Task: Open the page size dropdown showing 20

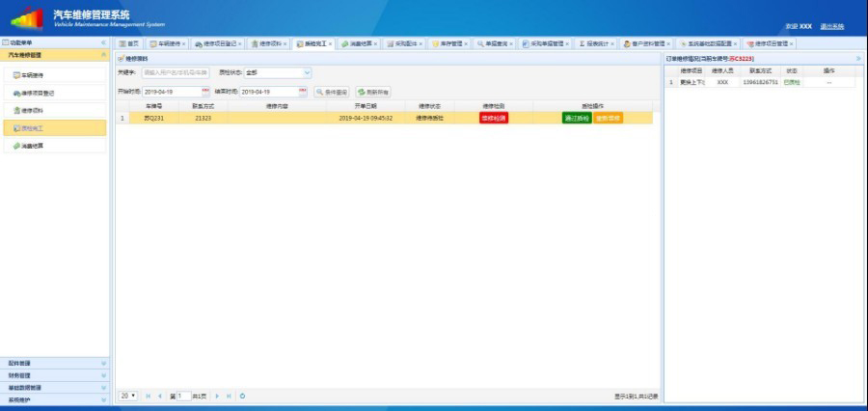Action: [127, 396]
